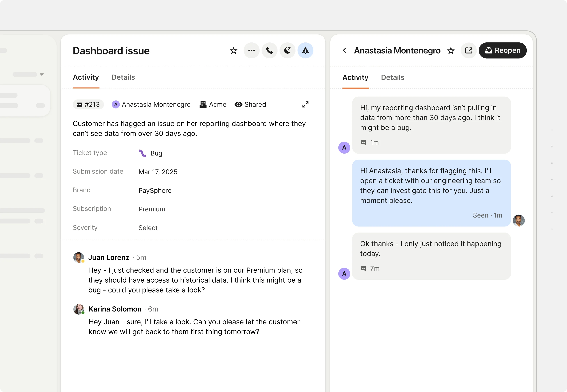The height and width of the screenshot is (392, 567).
Task: Start a call with the phone icon
Action: [x=269, y=50]
